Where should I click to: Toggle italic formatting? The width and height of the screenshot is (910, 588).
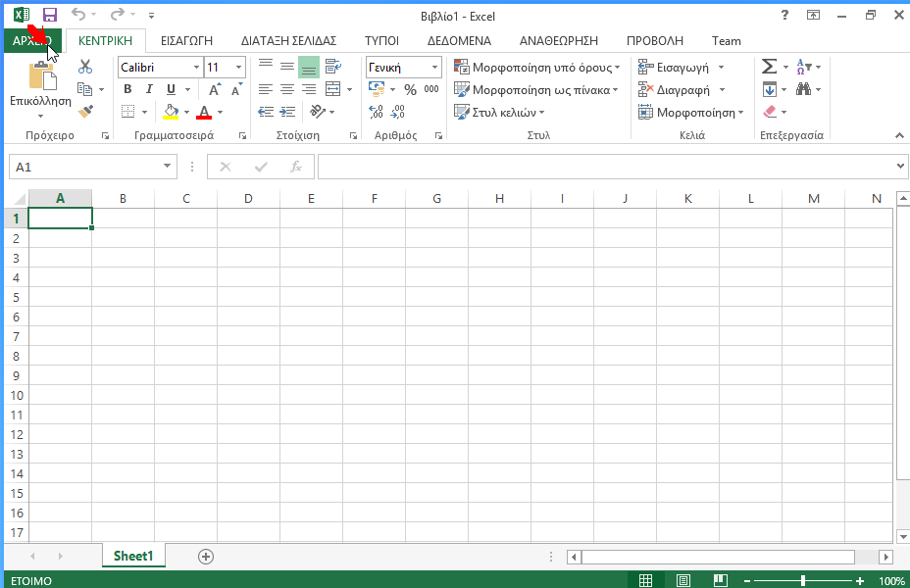pyautogui.click(x=149, y=89)
